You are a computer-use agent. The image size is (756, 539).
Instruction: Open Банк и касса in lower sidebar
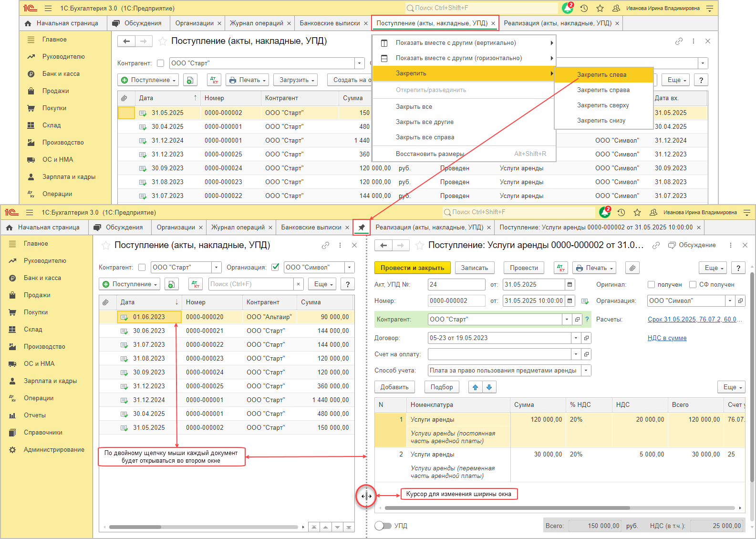point(42,278)
